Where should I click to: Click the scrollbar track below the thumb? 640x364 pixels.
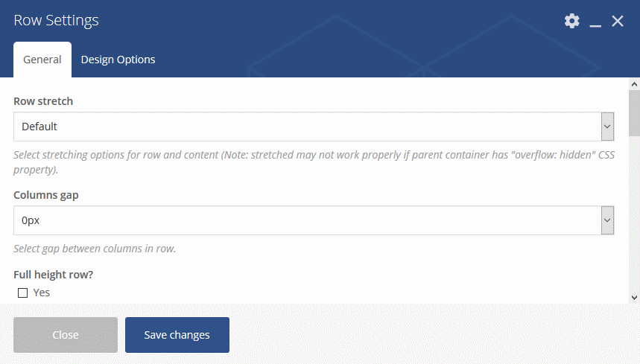pyautogui.click(x=634, y=216)
